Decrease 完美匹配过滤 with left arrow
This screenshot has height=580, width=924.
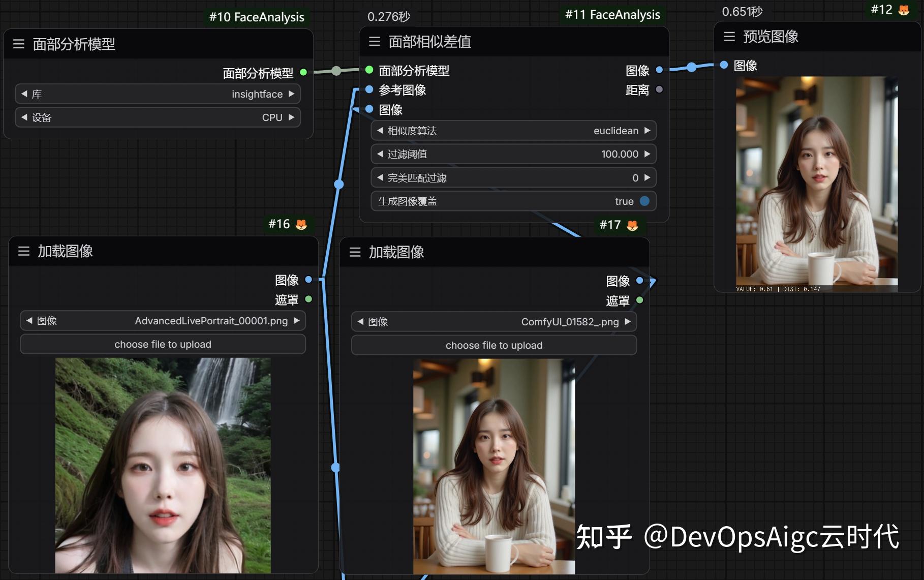(x=380, y=177)
